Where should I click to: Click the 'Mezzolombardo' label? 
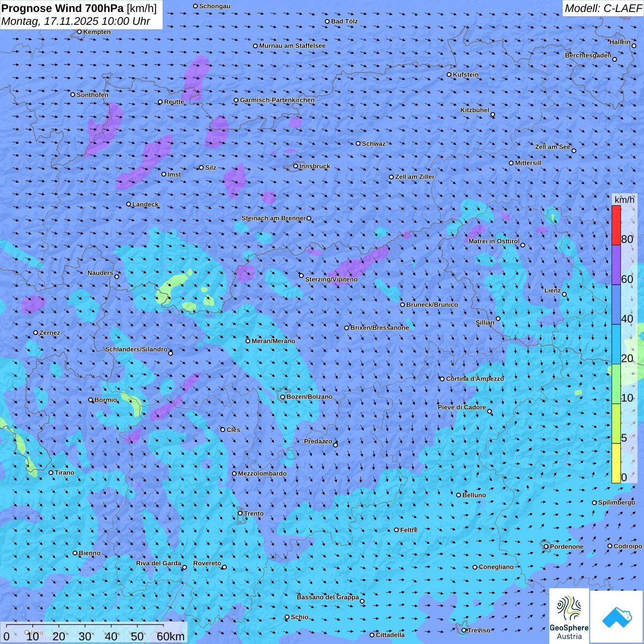coord(262,473)
